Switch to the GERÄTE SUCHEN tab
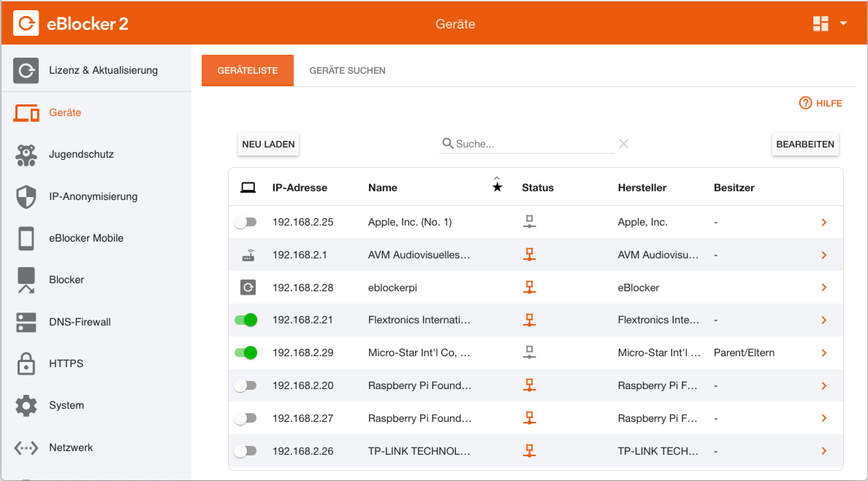 347,70
